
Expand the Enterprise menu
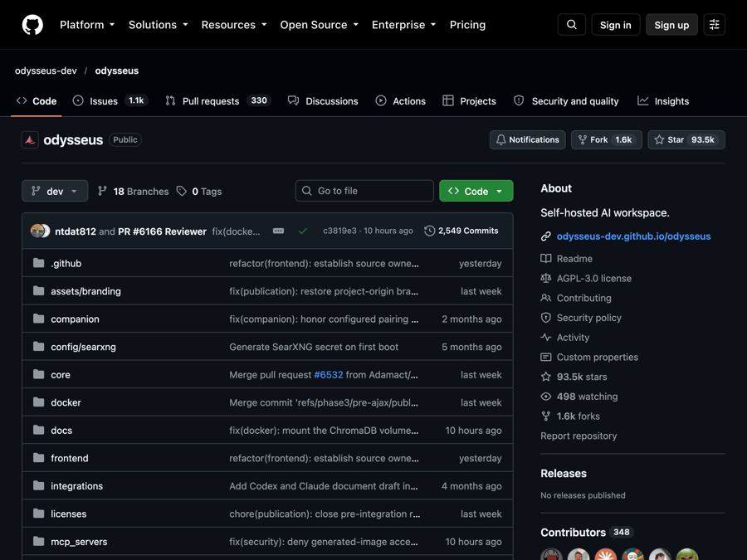pos(404,25)
